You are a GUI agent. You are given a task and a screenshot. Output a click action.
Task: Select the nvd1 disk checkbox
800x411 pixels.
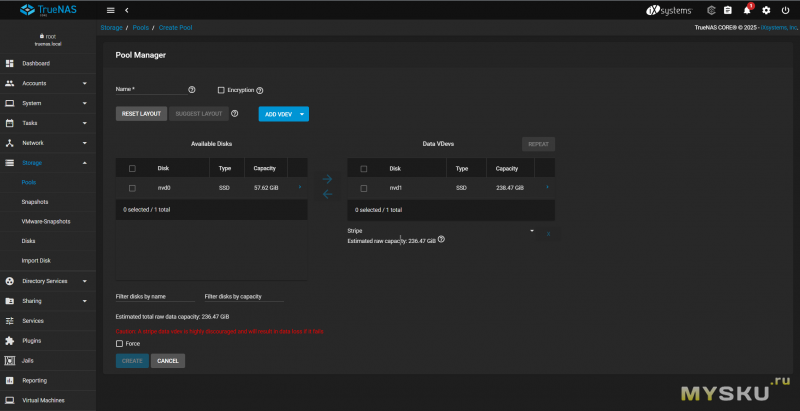coord(364,188)
